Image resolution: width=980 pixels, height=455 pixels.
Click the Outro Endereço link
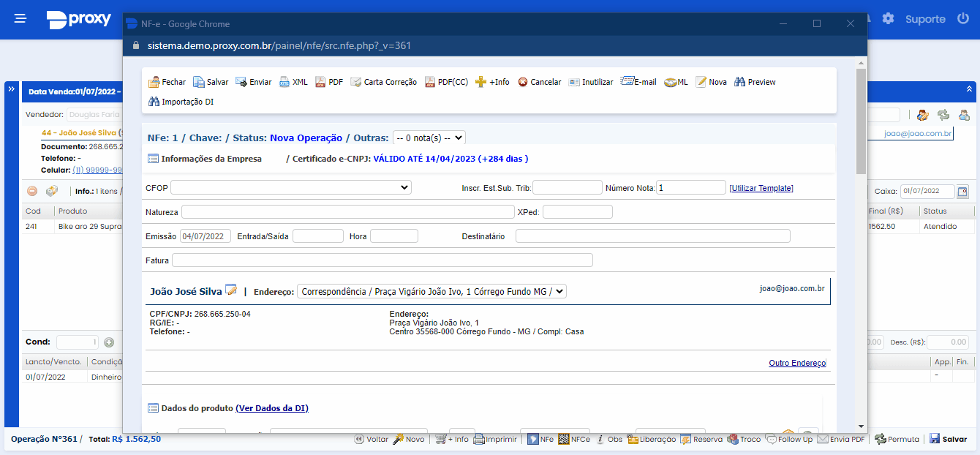tap(797, 363)
